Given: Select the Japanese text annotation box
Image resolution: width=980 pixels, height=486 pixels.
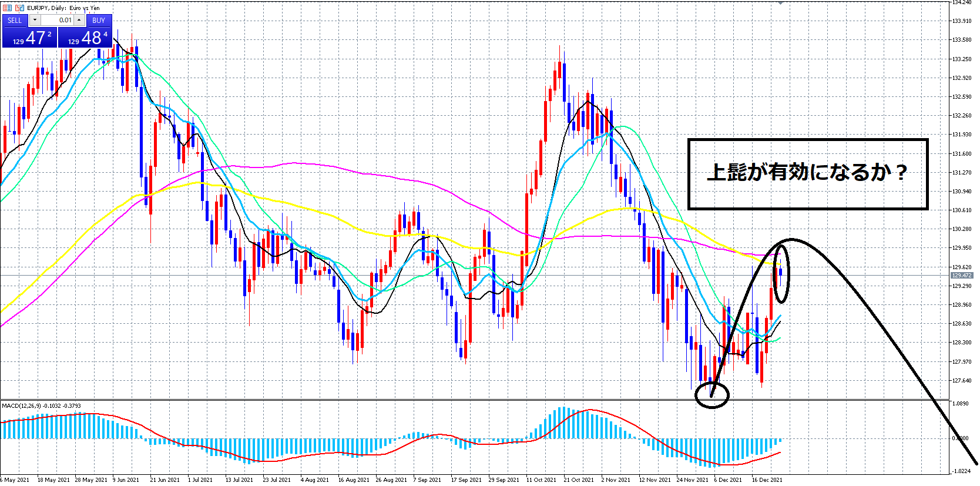Looking at the screenshot, I should 807,174.
